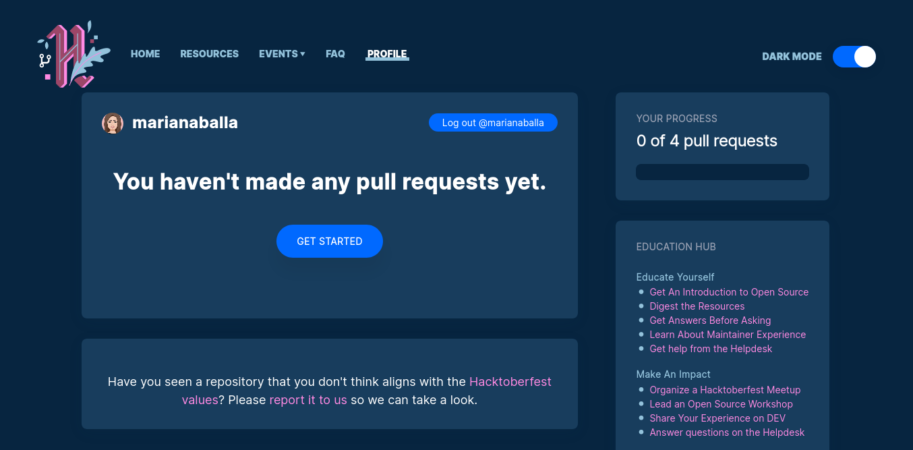Image resolution: width=913 pixels, height=450 pixels.
Task: Click the 0 of 4 pull requests text
Action: [707, 141]
